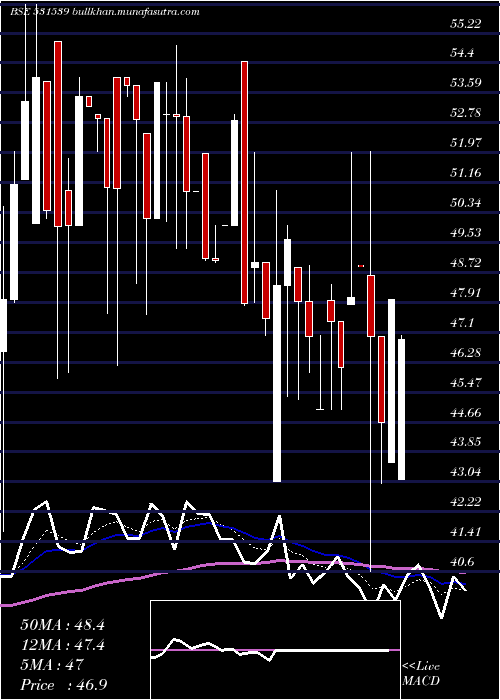The height and width of the screenshot is (700, 500).
Task: Click the long white candle body reaching 43.04
Action: (x=277, y=383)
